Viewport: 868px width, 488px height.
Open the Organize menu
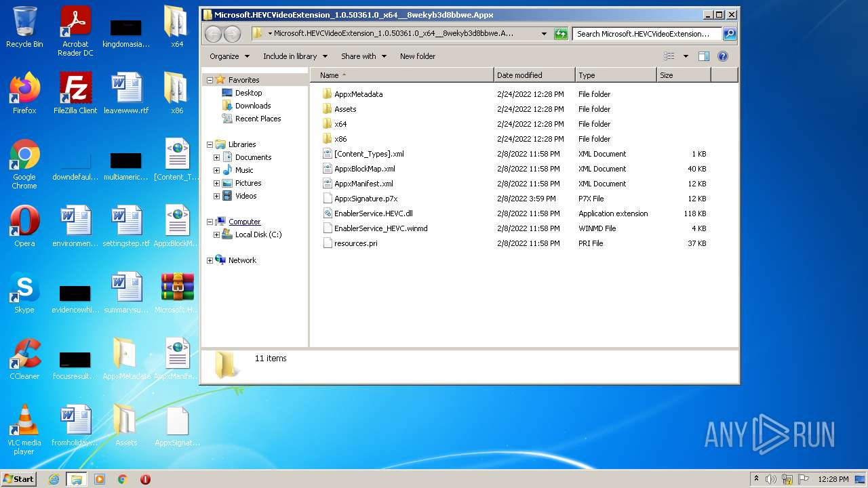(229, 56)
